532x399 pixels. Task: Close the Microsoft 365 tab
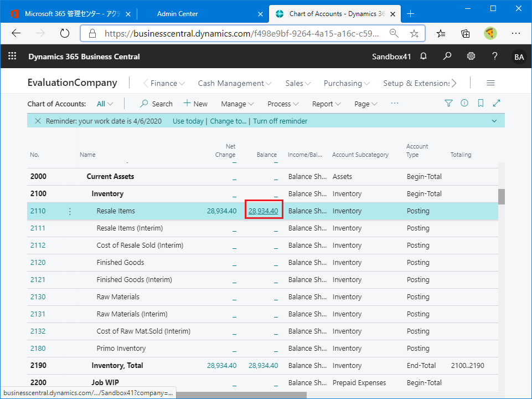click(128, 14)
